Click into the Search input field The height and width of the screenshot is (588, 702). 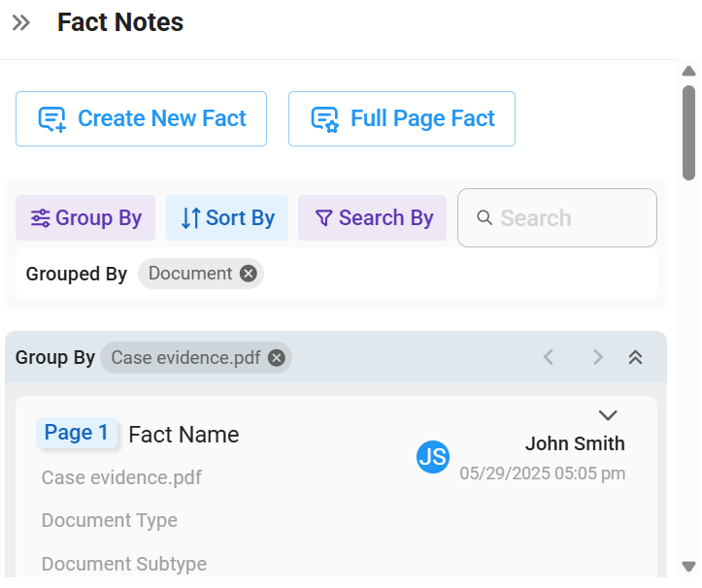click(x=557, y=218)
